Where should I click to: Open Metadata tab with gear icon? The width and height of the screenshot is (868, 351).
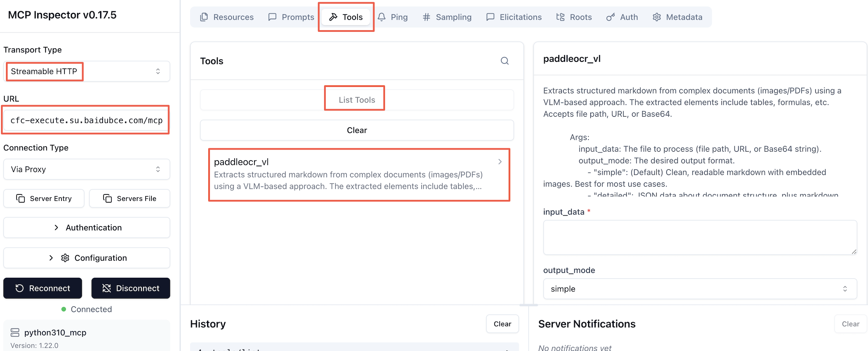pyautogui.click(x=677, y=17)
